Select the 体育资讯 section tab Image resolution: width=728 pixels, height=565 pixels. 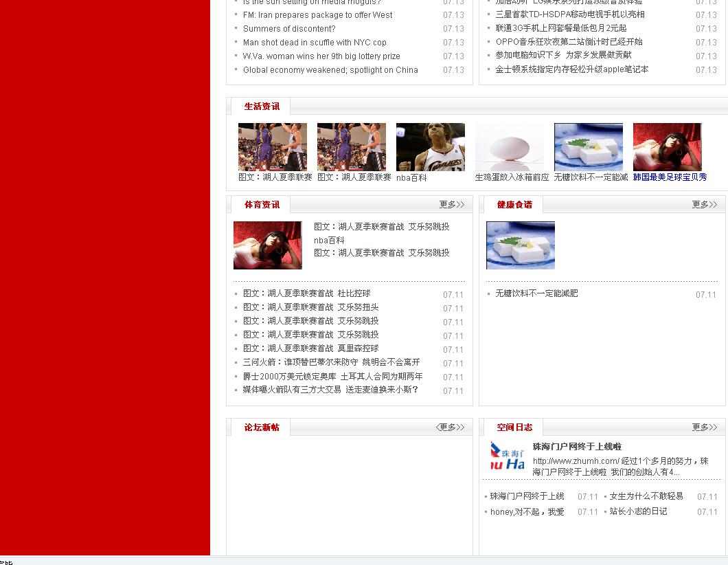click(x=262, y=204)
